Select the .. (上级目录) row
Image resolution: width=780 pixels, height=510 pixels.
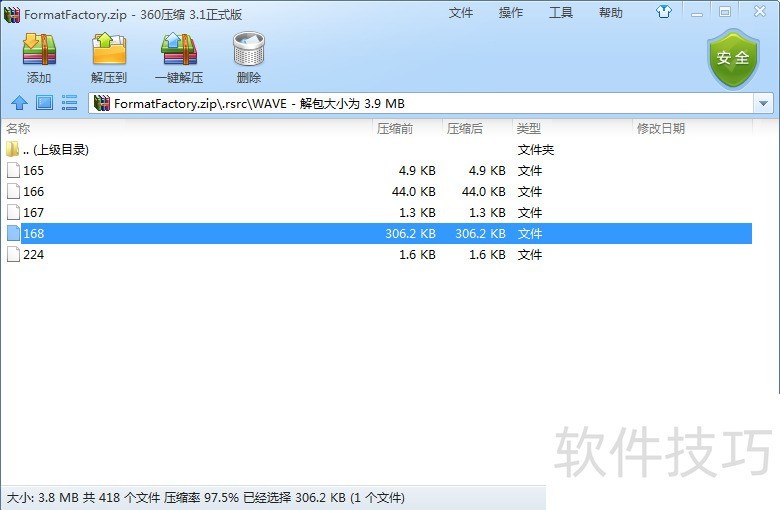click(x=378, y=150)
